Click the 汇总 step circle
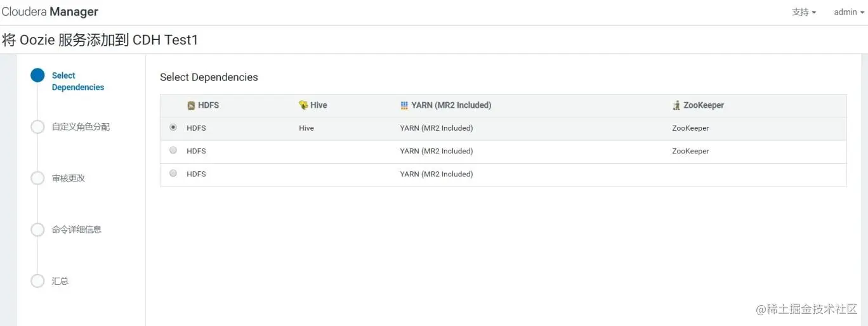The width and height of the screenshot is (868, 326). point(37,281)
